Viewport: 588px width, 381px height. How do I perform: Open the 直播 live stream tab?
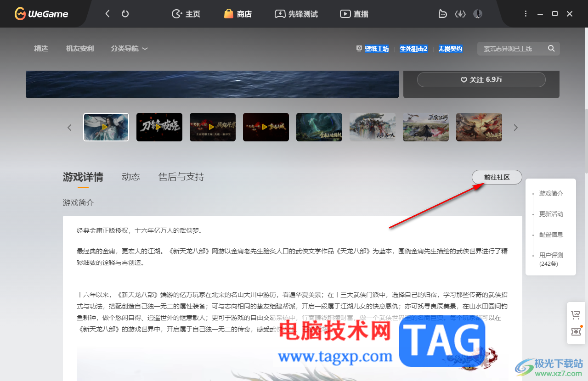pyautogui.click(x=354, y=14)
